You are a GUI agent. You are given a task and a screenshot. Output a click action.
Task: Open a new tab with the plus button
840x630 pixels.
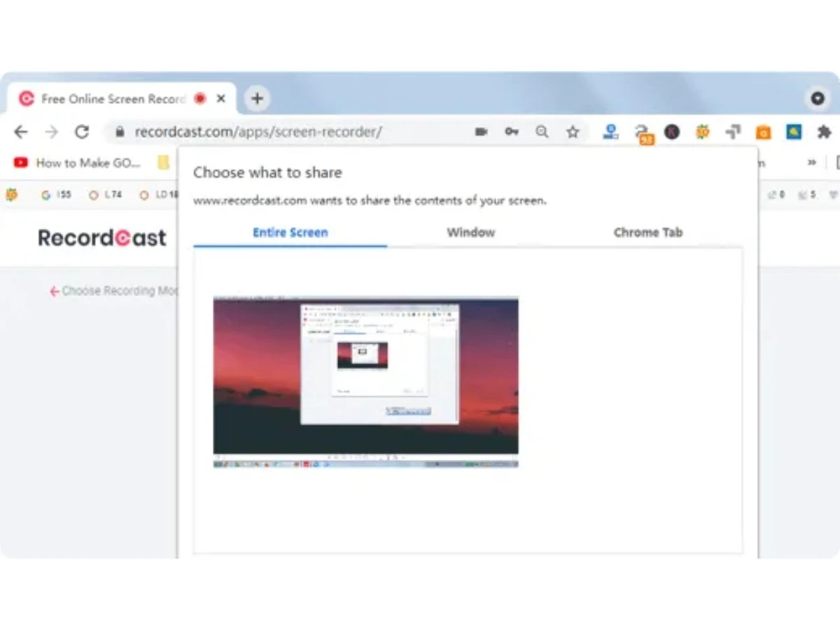[x=257, y=99]
